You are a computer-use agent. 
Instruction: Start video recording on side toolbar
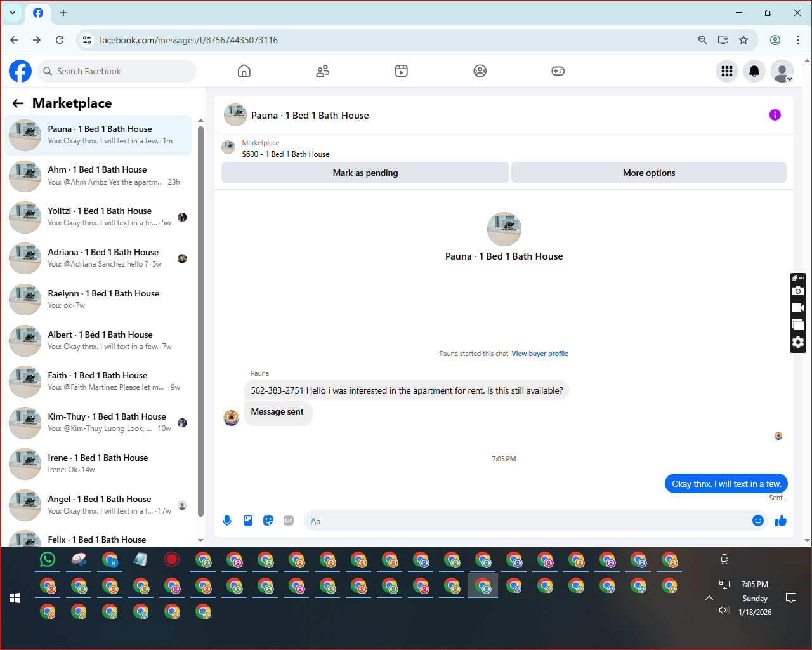pos(798,308)
